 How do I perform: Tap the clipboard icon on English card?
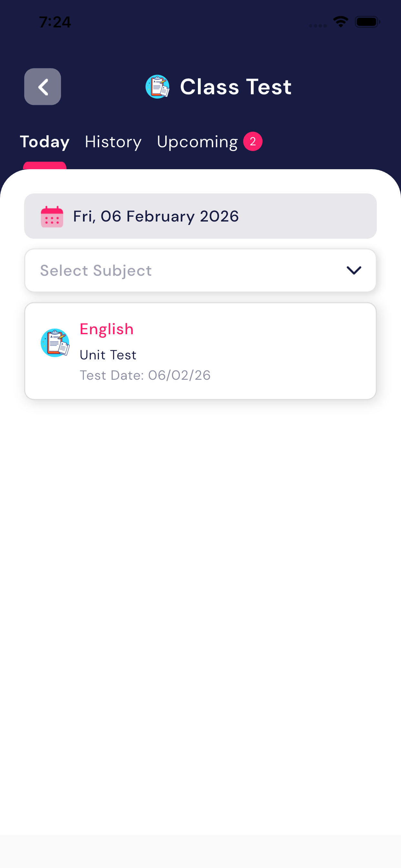coord(55,343)
